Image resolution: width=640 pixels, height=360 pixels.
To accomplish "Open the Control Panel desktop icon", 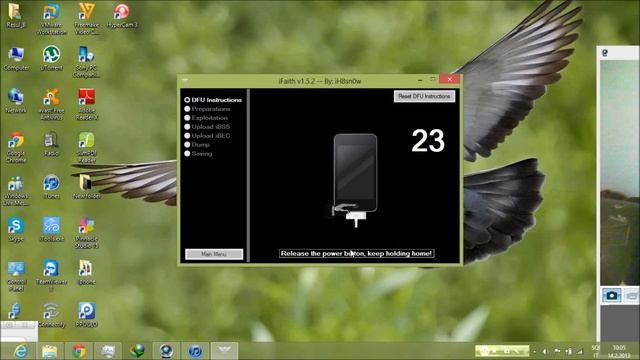I will [x=16, y=276].
